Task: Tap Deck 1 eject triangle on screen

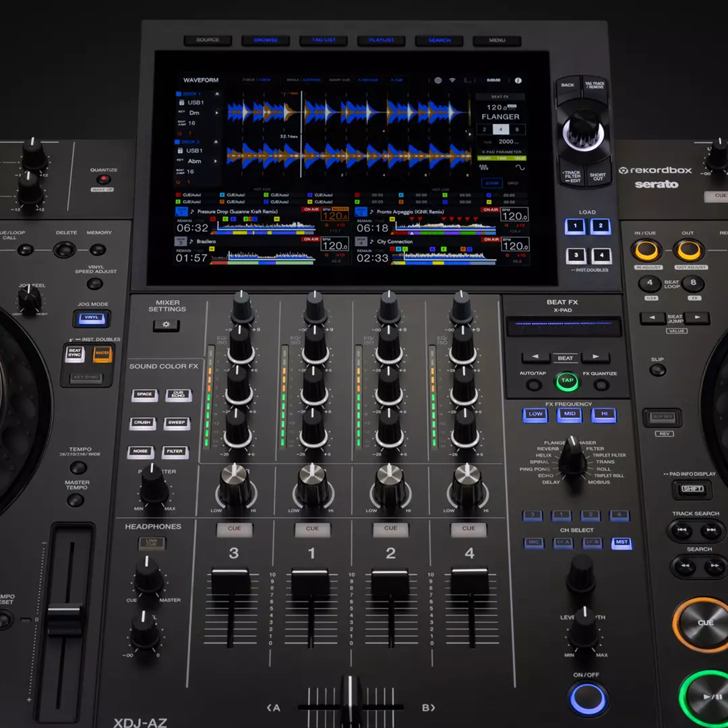Action: coord(217,94)
